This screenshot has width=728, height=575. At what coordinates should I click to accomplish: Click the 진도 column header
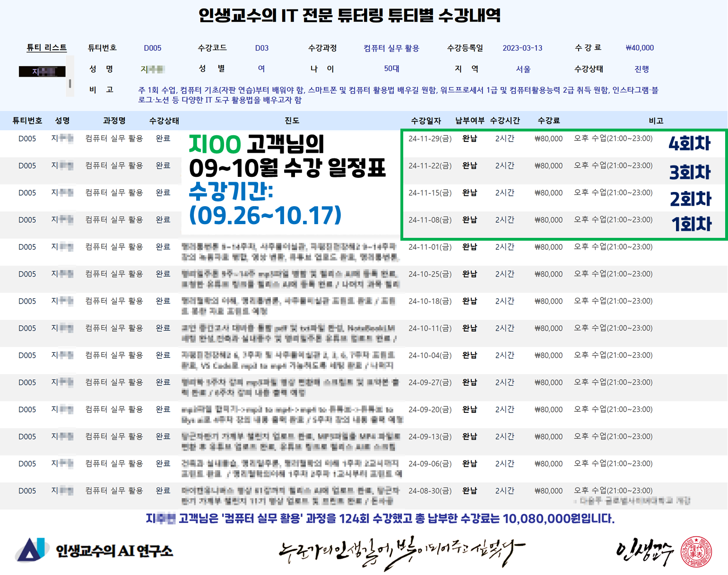pos(292,121)
